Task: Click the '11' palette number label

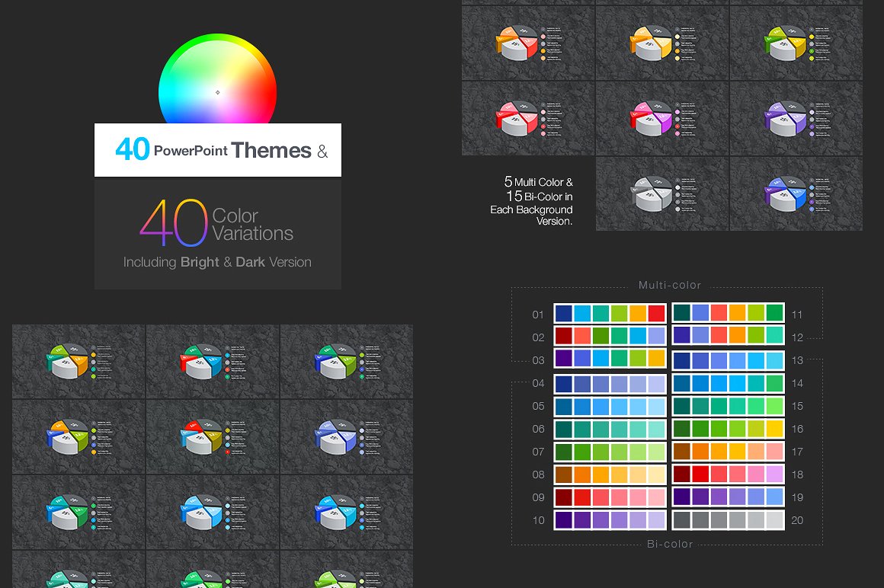Action: tap(796, 315)
